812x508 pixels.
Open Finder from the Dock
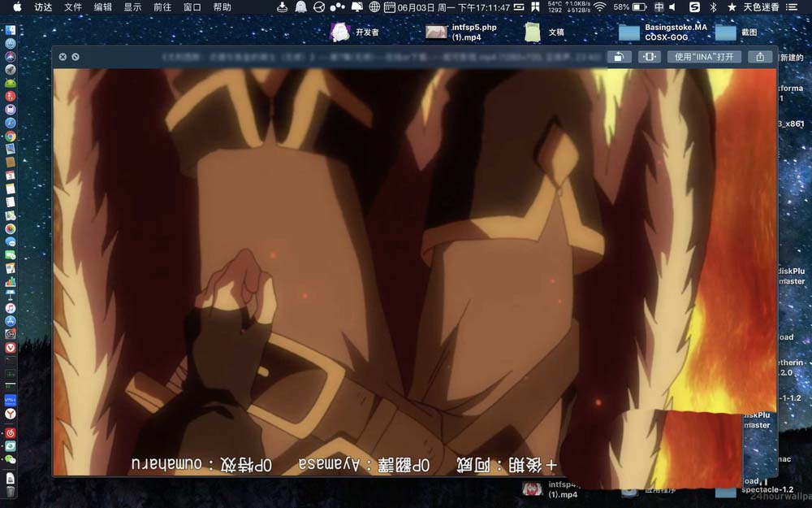(11, 30)
